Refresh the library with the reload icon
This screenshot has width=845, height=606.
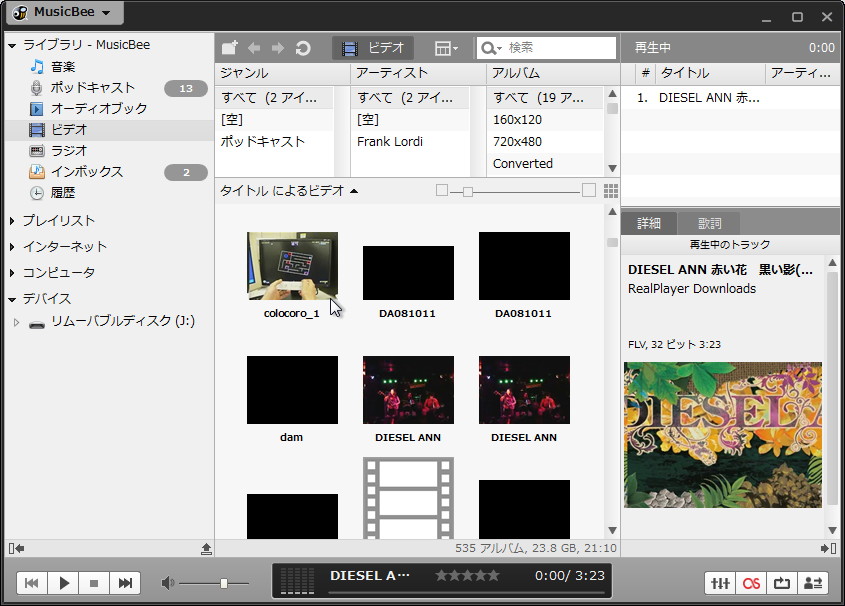click(x=304, y=46)
